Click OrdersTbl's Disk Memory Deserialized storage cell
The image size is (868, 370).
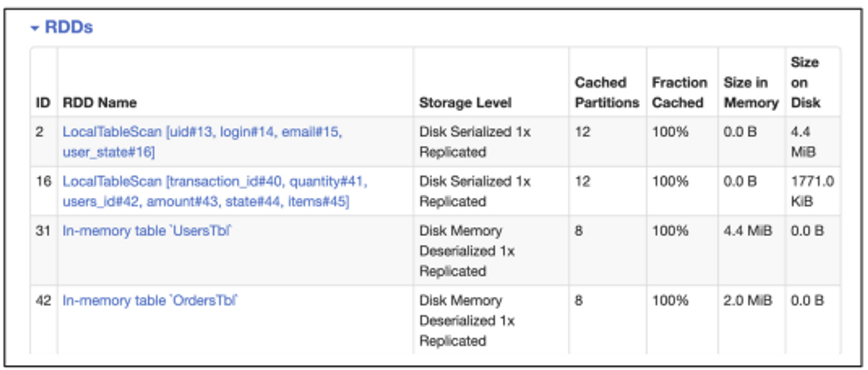pyautogui.click(x=467, y=320)
